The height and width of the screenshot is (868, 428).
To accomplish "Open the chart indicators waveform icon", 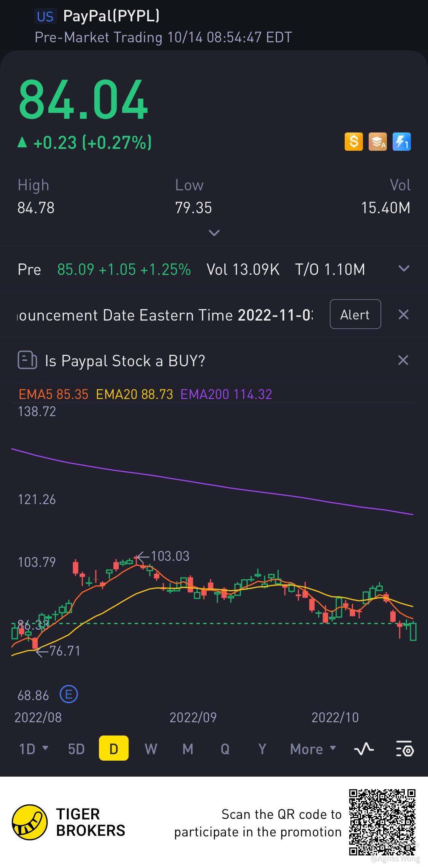I will [364, 749].
